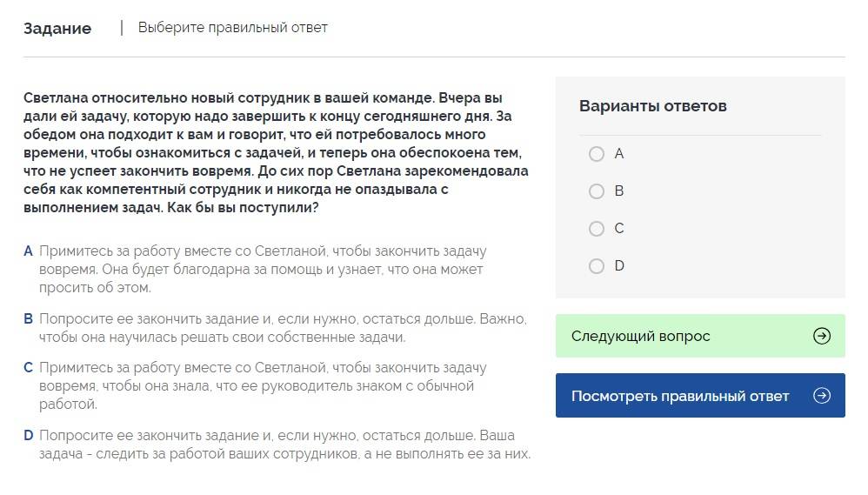Viewport: 868px width, 495px height.
Task: Click answer A text about thanking for help
Action: (261, 269)
